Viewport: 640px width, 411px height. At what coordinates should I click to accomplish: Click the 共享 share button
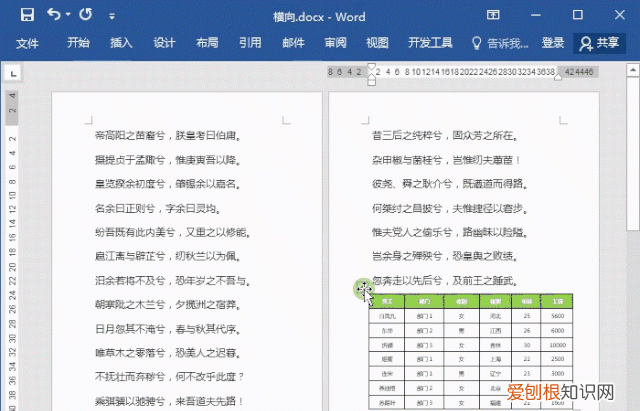pyautogui.click(x=600, y=43)
